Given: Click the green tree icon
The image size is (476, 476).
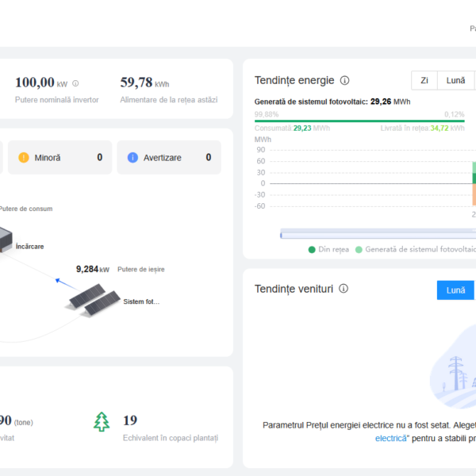Looking at the screenshot, I should (102, 421).
